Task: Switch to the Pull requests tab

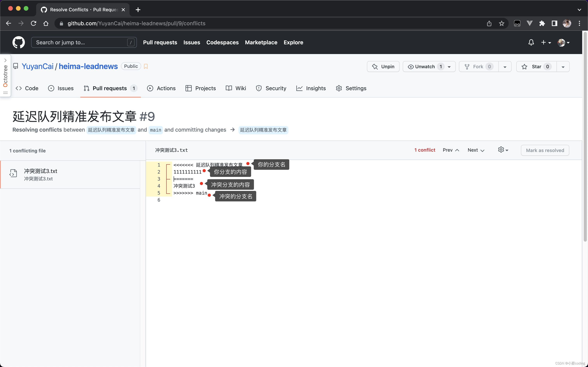Action: click(110, 88)
